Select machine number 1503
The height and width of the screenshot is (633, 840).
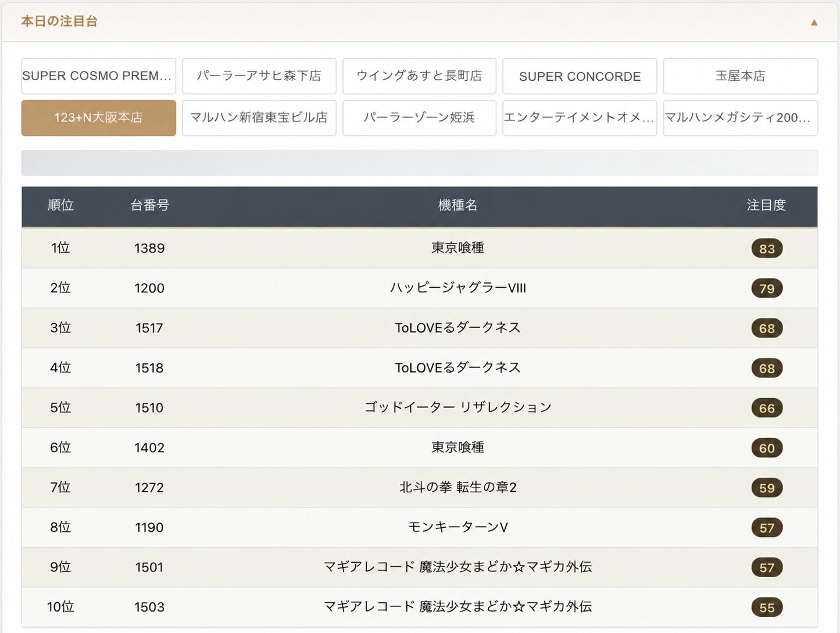[149, 607]
